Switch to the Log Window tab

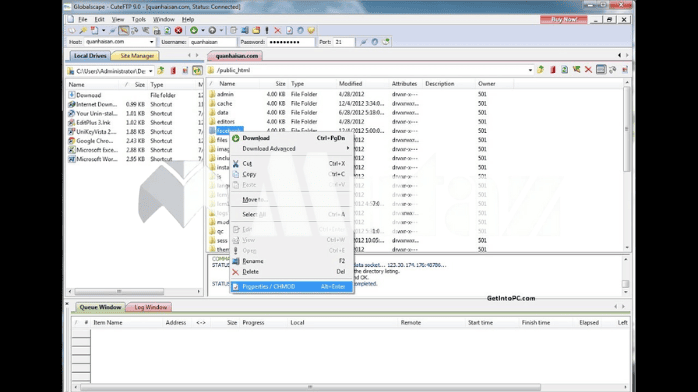tap(150, 307)
